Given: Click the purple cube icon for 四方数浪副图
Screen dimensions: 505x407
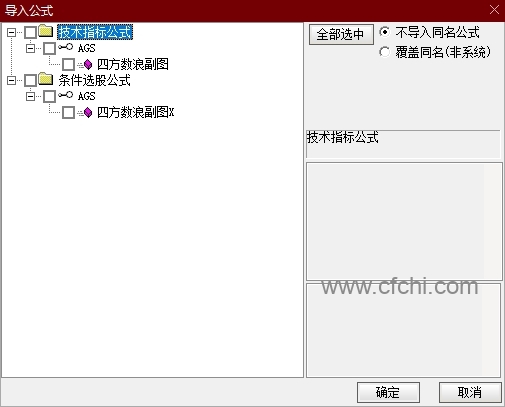Looking at the screenshot, I should [x=88, y=64].
